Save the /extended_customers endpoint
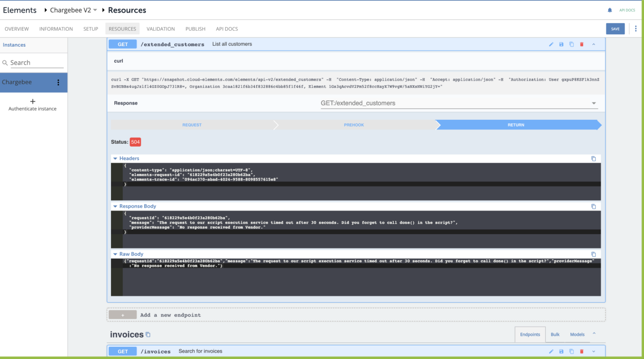The height and width of the screenshot is (359, 644). pyautogui.click(x=561, y=44)
